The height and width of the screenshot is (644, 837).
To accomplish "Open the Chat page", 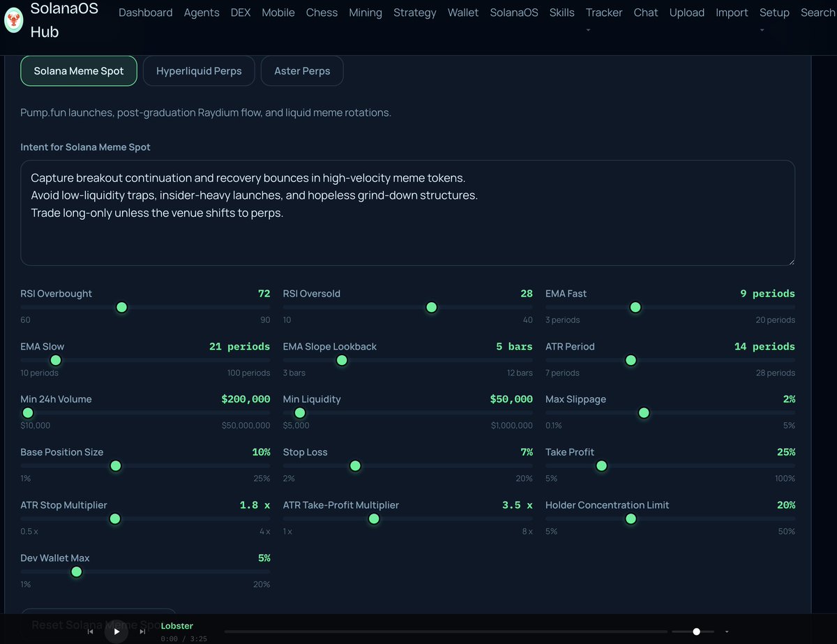I will click(x=646, y=13).
